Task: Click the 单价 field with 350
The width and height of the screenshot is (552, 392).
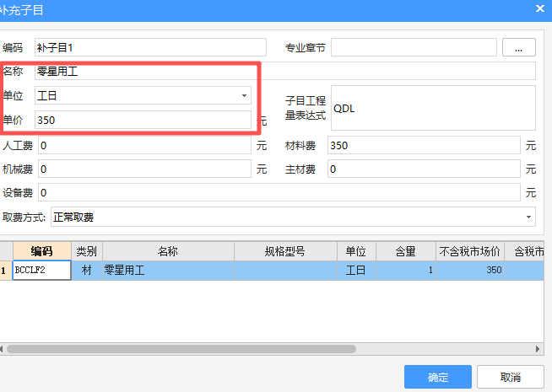Action: pyautogui.click(x=143, y=120)
